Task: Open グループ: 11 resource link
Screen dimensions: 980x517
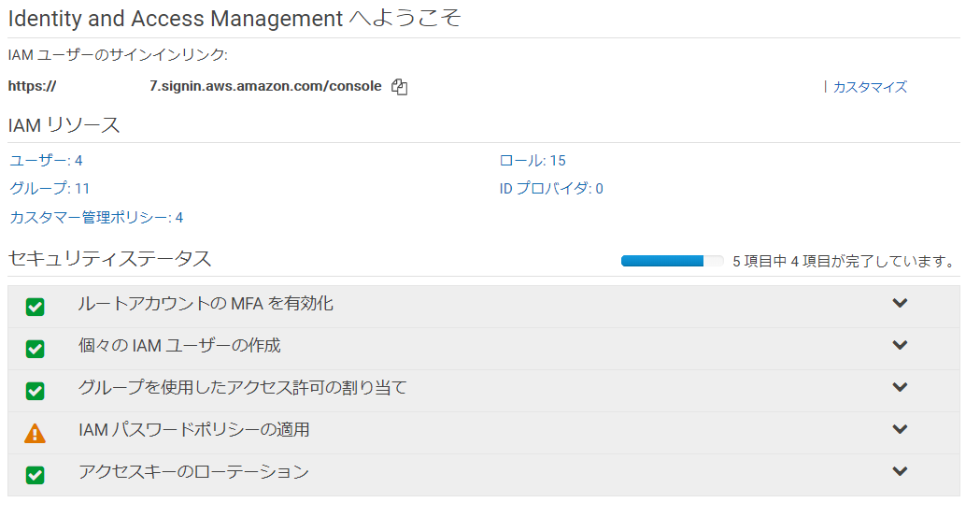Action: (x=50, y=188)
